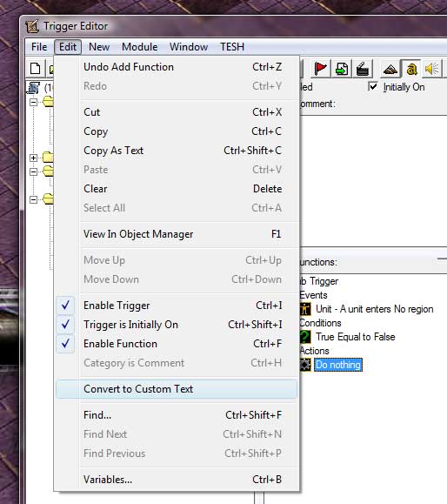Click the unit event icon beside 'A unit enters'

305,309
